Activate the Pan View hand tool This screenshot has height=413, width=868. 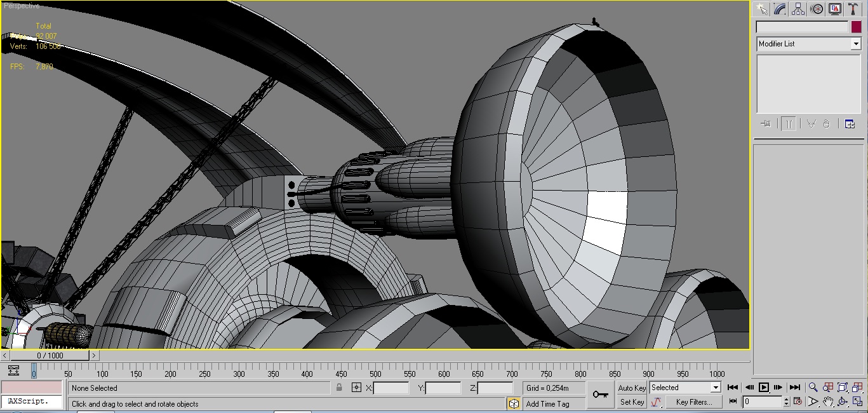(828, 402)
